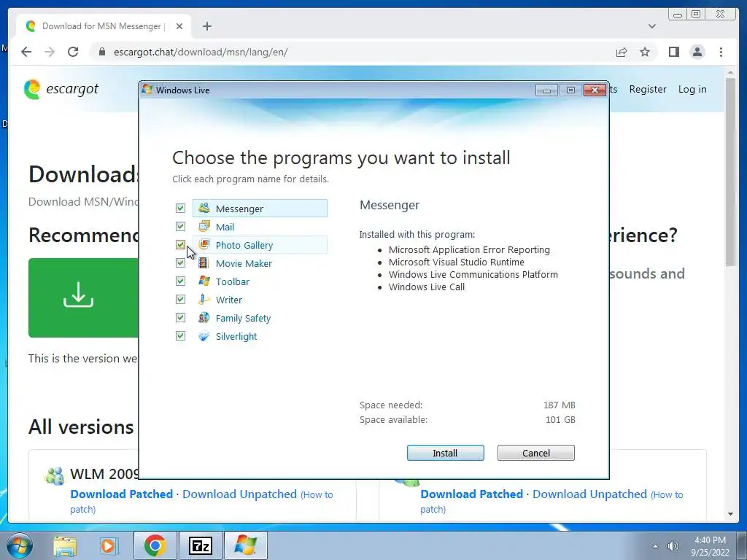Click the site lock icon in address bar
The image size is (747, 560).
pos(101,52)
